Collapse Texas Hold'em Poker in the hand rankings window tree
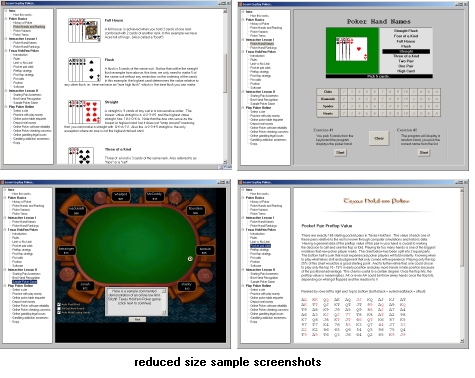475x378 pixels. (x=6, y=51)
